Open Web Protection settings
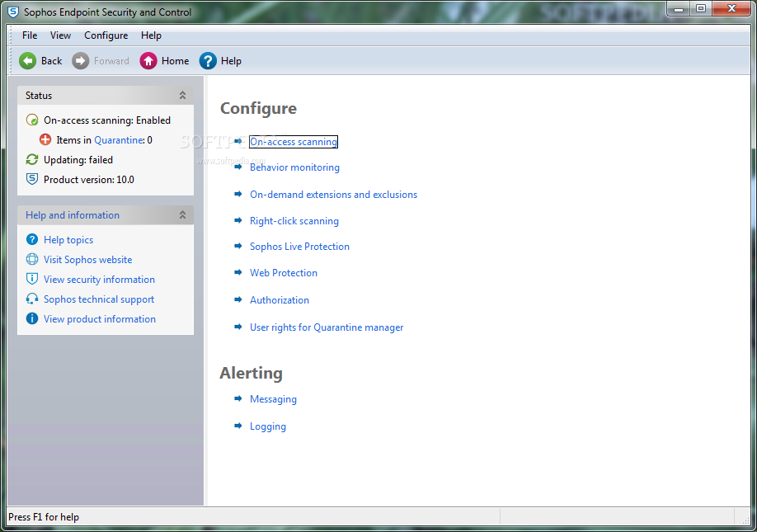The width and height of the screenshot is (757, 532). 284,273
